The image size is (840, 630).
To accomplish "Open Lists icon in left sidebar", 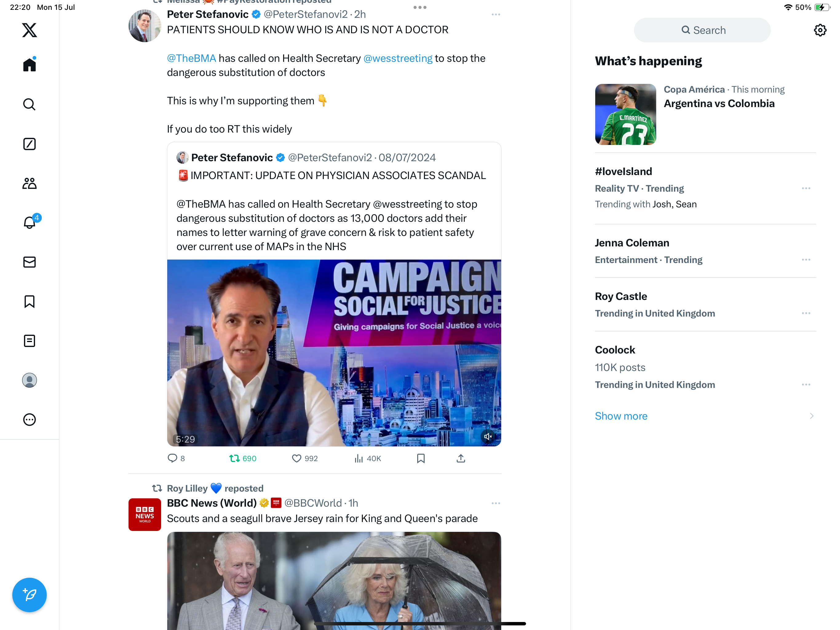I will (x=29, y=341).
